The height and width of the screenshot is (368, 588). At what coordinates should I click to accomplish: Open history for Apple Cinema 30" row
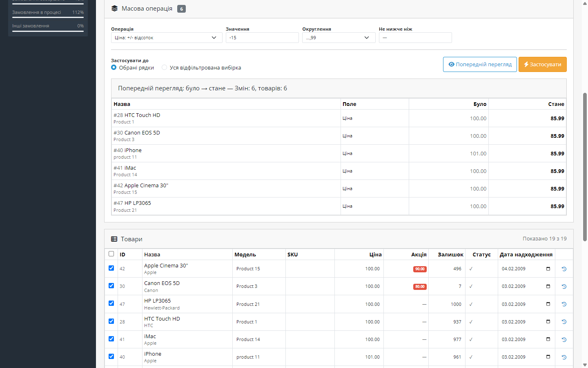point(564,269)
